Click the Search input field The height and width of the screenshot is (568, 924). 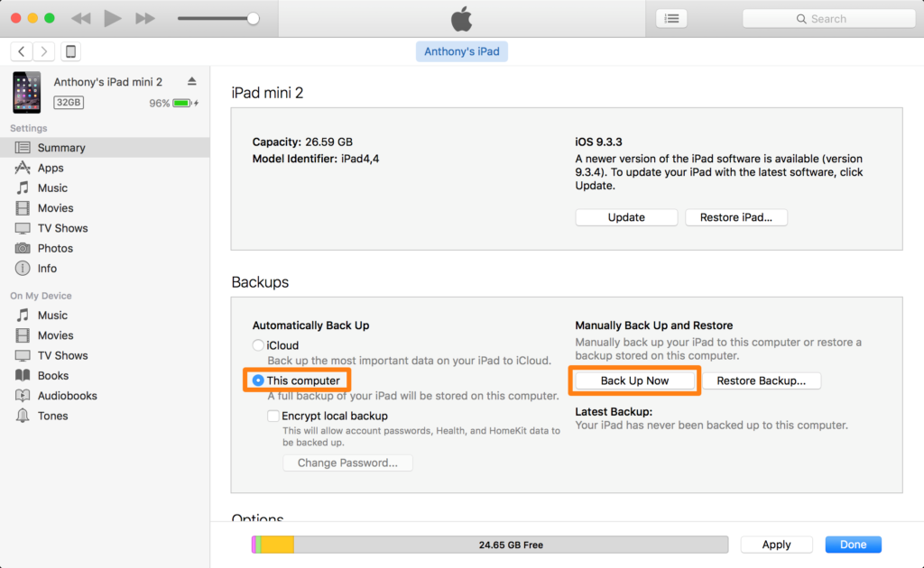click(827, 18)
